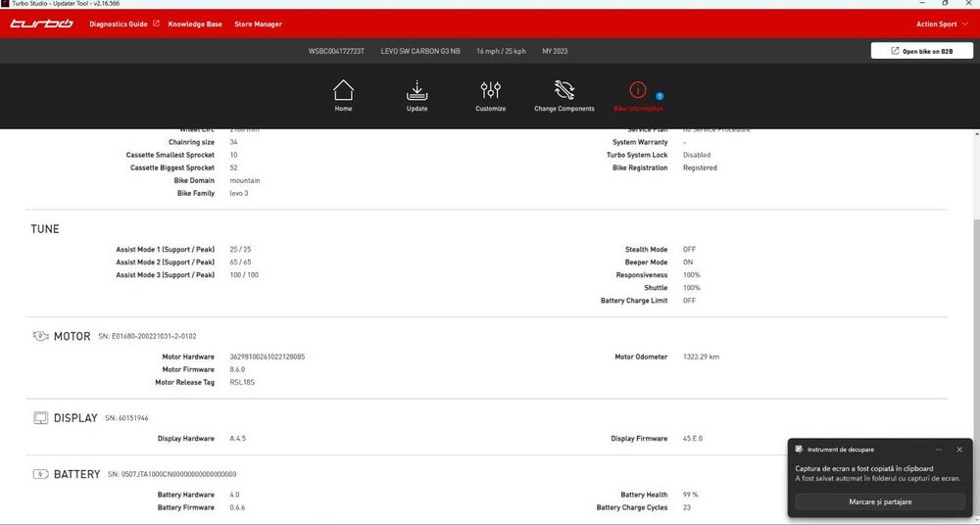This screenshot has height=525, width=980.
Task: Click Battery Charge Limit OFF value
Action: click(x=689, y=301)
